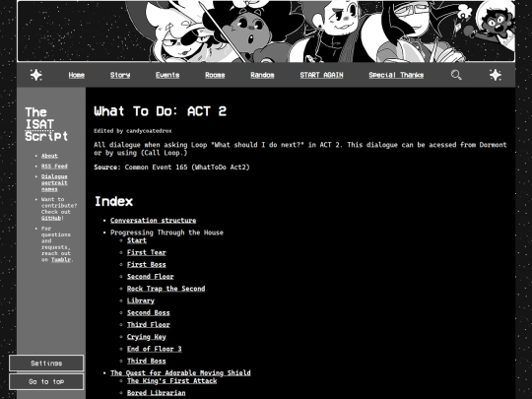Jump to First Tear section
The image size is (532, 399).
point(147,252)
